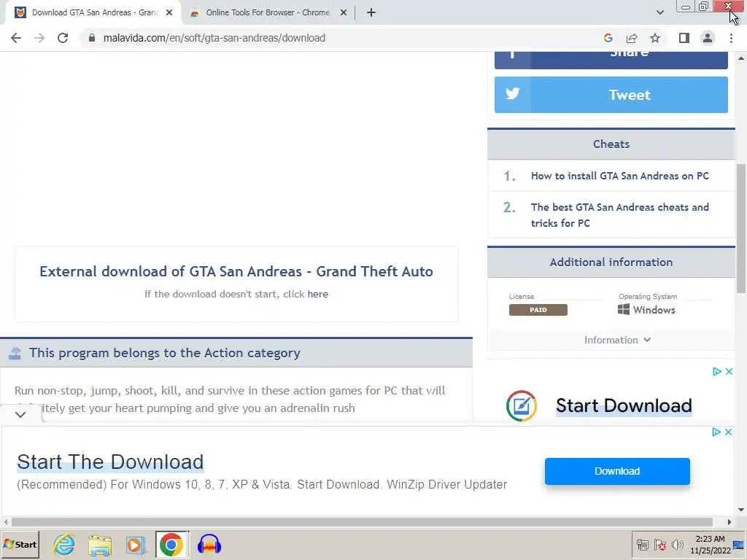Open the Windows Start menu
This screenshot has width=747, height=560.
tap(20, 545)
